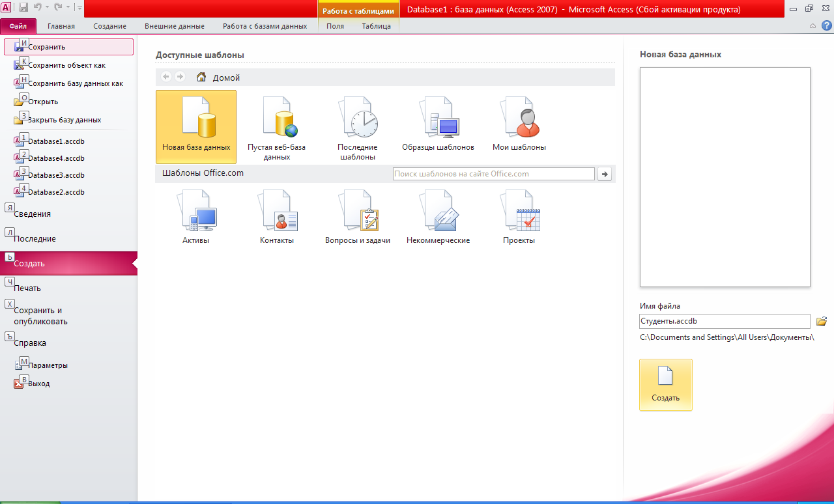Image resolution: width=834 pixels, height=504 pixels.
Task: Click the search templates arrow button
Action: coord(605,174)
